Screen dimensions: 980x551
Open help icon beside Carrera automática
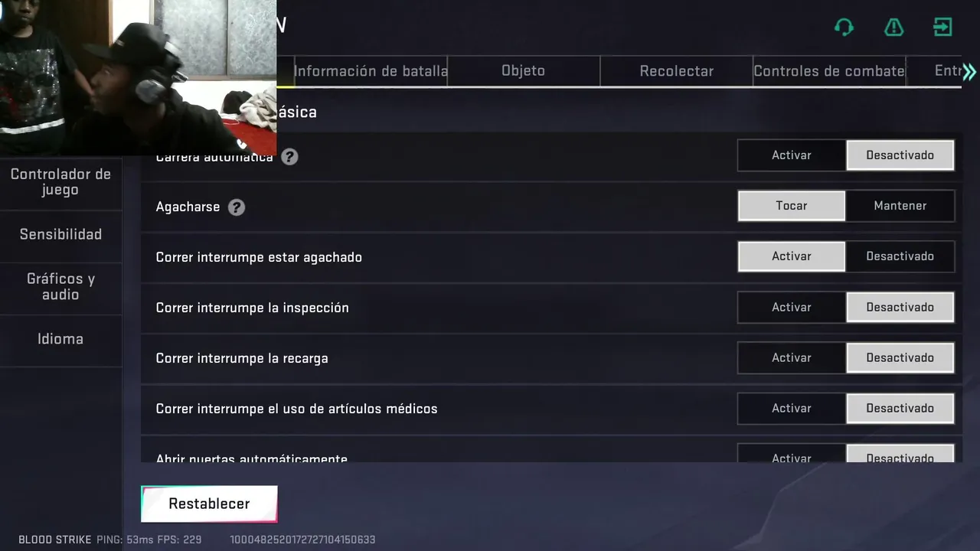[x=289, y=156]
